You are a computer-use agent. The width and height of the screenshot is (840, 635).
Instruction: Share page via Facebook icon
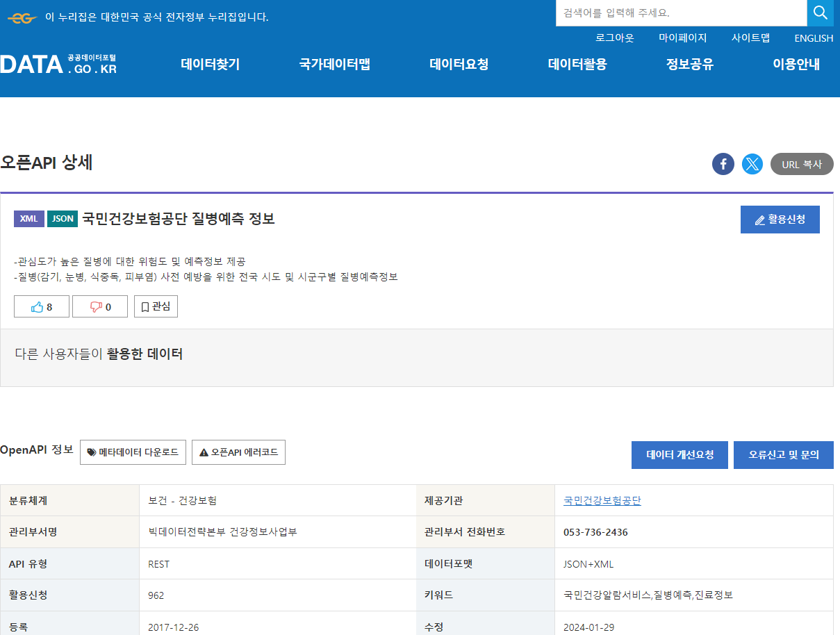(x=723, y=164)
